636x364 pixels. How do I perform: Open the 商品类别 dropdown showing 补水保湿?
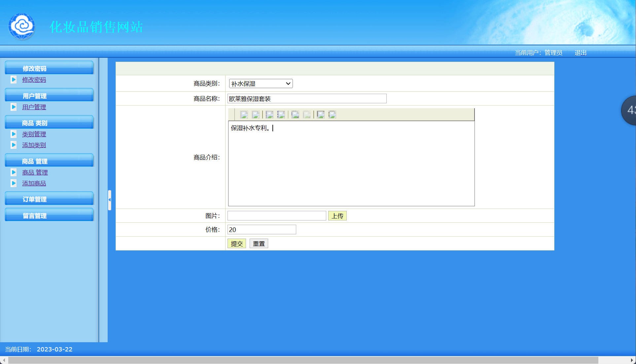[x=261, y=83]
